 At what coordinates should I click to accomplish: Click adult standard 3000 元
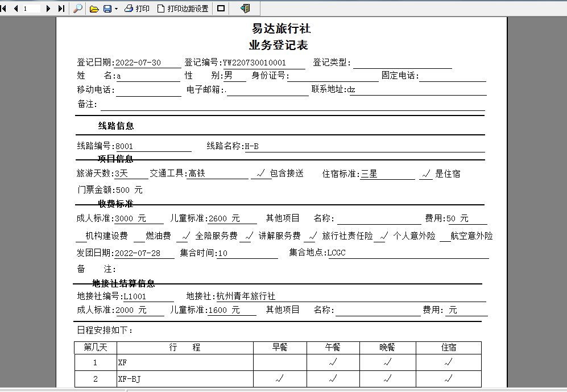[130, 218]
